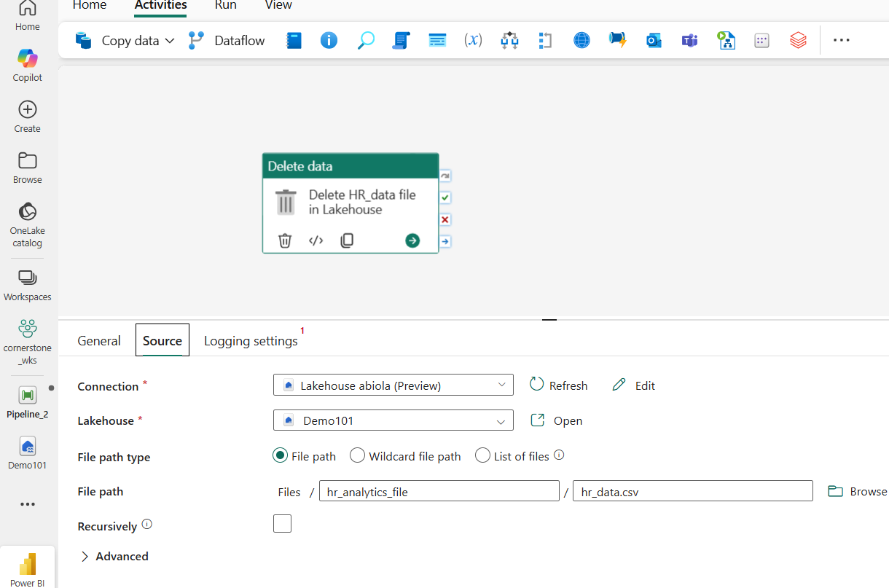View code of Delete data activity
Image resolution: width=889 pixels, height=588 pixels.
[x=316, y=240]
